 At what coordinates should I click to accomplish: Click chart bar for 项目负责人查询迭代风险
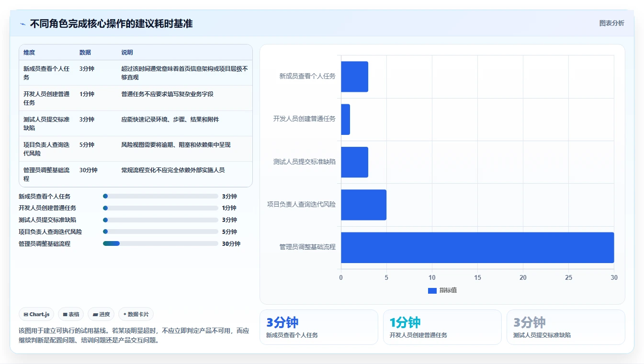(363, 205)
